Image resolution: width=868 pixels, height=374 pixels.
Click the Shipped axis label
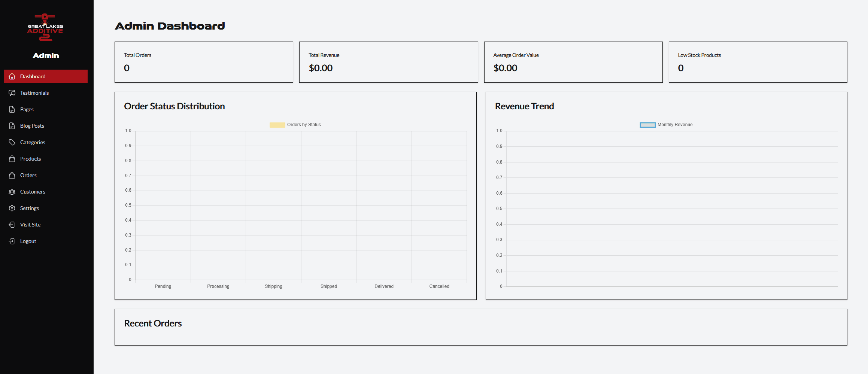click(x=329, y=286)
